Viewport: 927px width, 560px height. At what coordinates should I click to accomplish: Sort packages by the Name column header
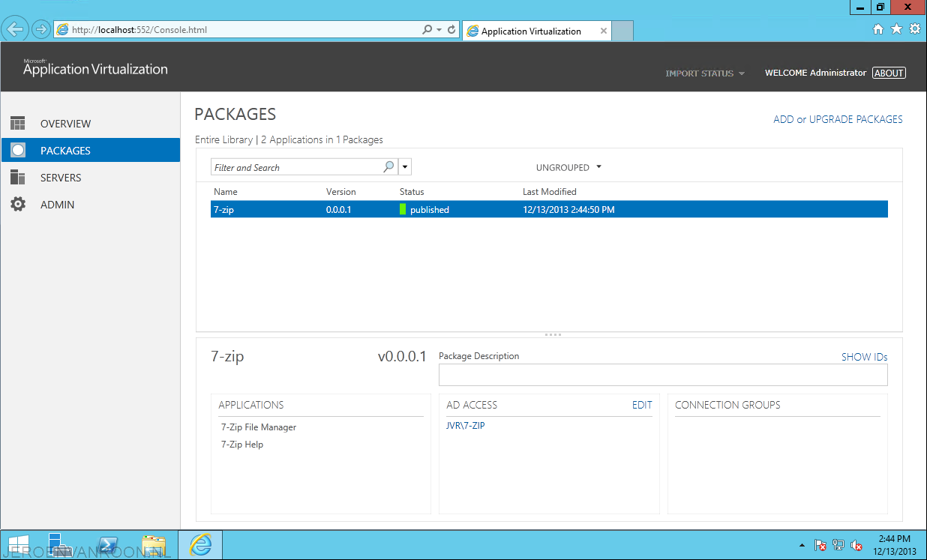pos(225,192)
